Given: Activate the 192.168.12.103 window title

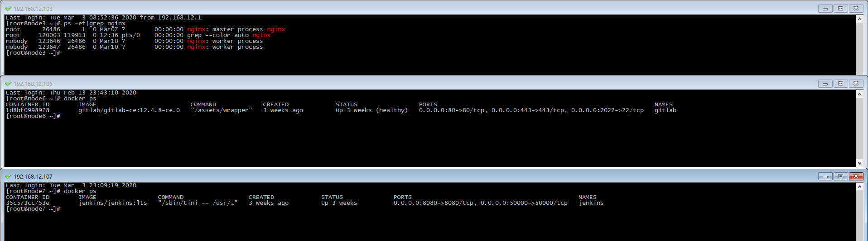Looking at the screenshot, I should coord(33,9).
